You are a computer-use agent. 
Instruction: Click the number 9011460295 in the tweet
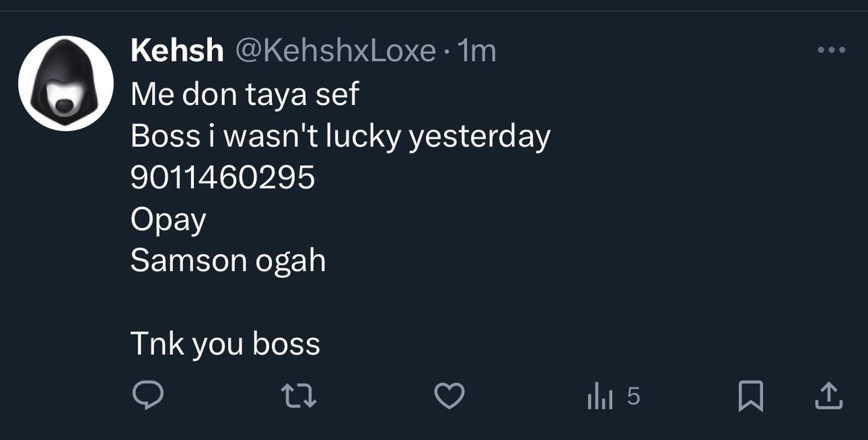223,178
